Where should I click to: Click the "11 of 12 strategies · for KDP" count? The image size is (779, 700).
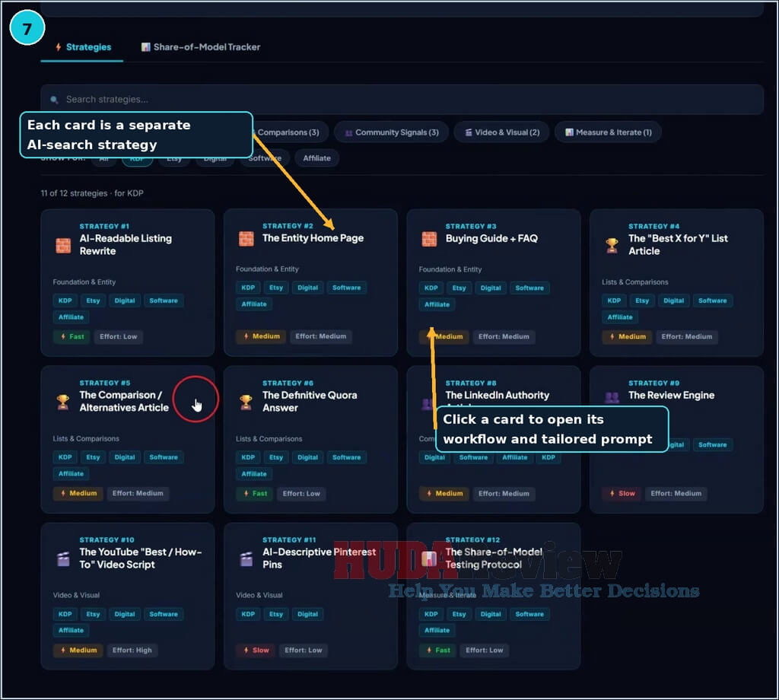point(92,193)
